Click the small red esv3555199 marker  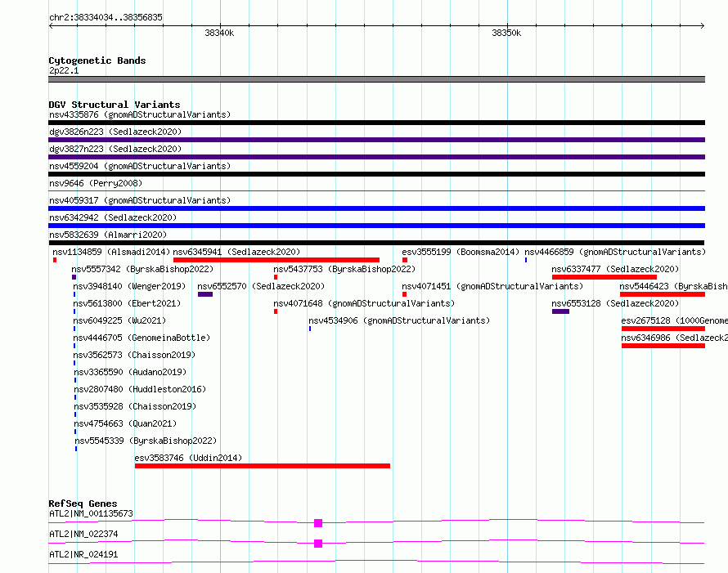405,260
